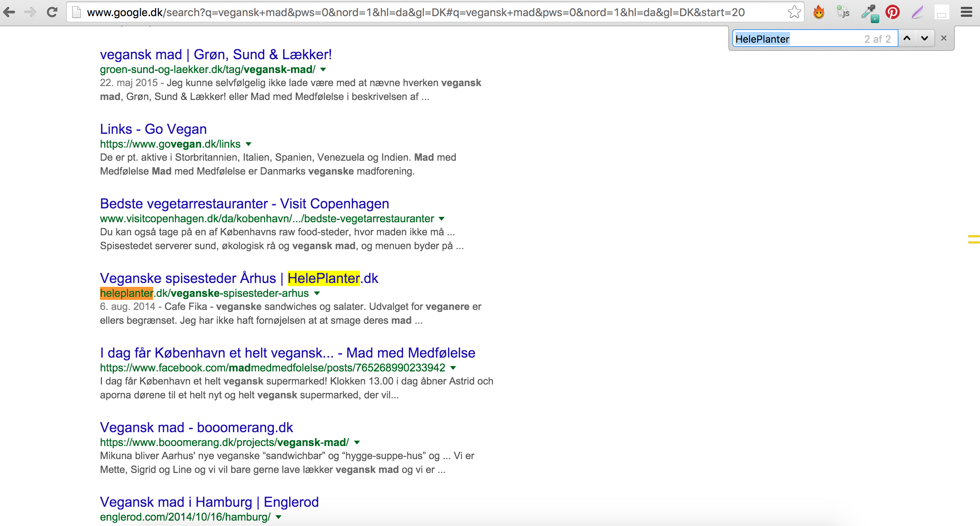Open the purple feather extension icon
The width and height of the screenshot is (980, 526).
917,12
